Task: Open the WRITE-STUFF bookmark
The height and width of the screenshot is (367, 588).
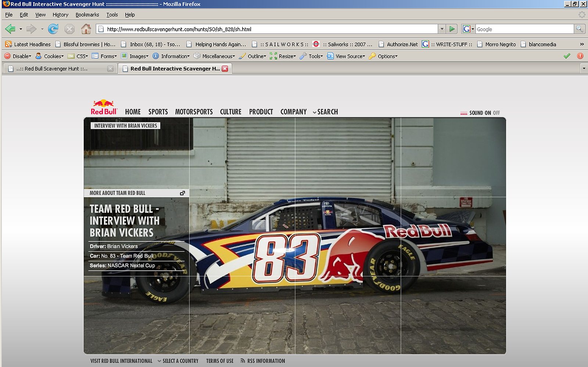Action: pyautogui.click(x=447, y=44)
